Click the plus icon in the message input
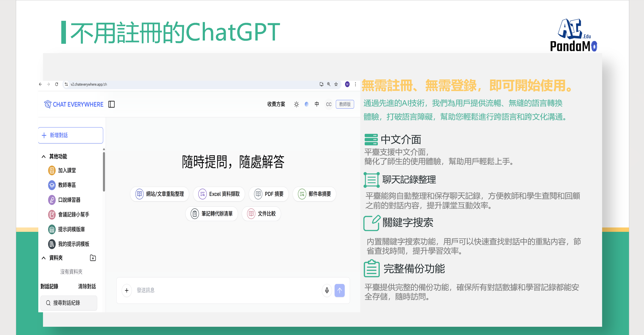Viewport: 644px width, 335px height. [x=127, y=290]
